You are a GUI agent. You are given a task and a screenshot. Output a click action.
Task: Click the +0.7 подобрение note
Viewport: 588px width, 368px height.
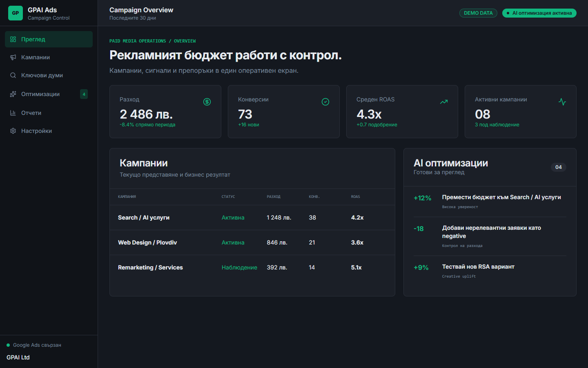(x=377, y=125)
